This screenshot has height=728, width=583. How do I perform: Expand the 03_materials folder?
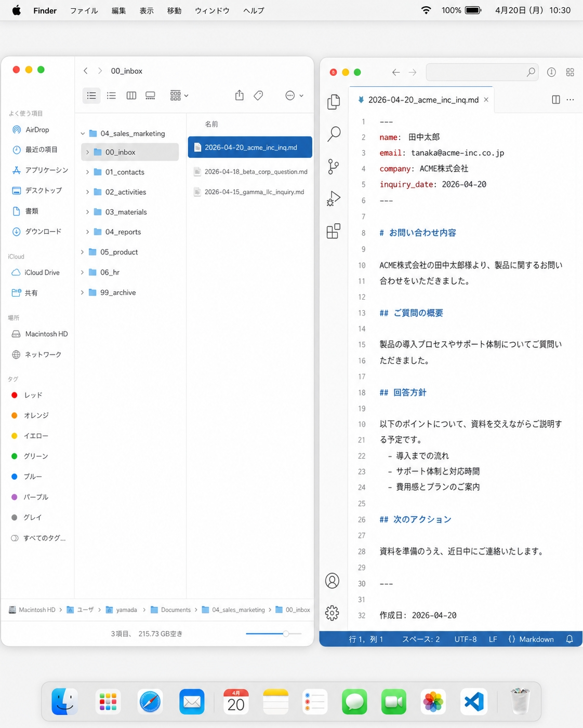(x=87, y=212)
